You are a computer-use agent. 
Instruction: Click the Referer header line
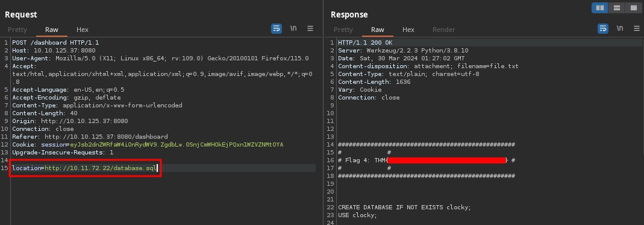(90, 136)
